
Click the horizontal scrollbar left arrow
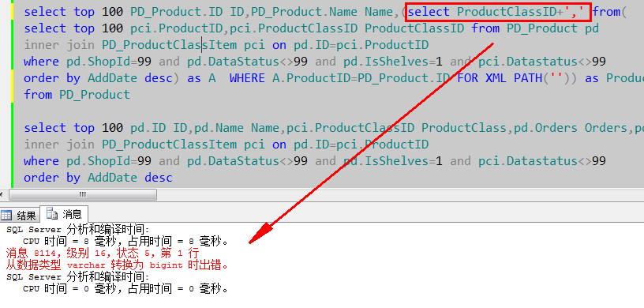pos(3,194)
